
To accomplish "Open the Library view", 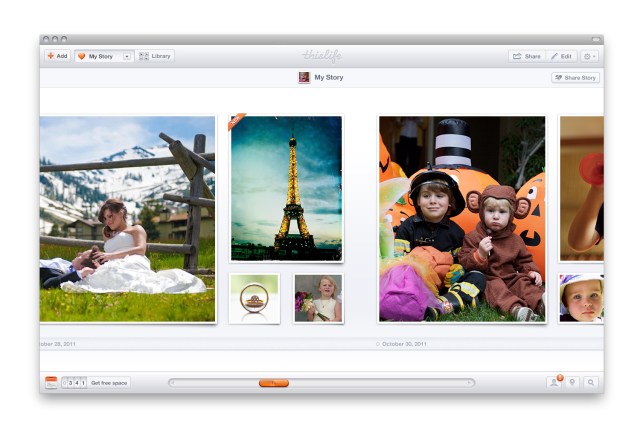I will coord(155,56).
